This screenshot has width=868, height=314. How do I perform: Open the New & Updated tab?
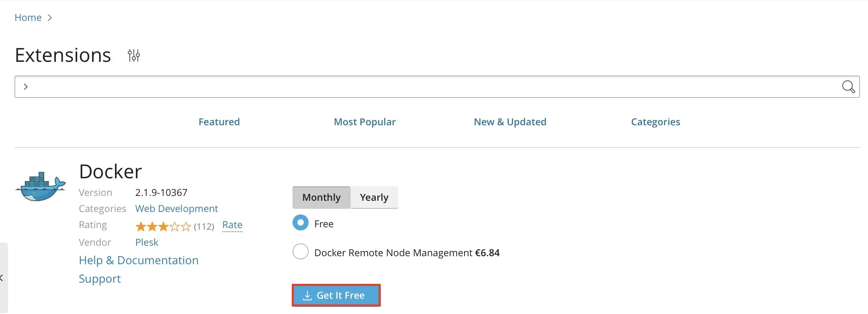[510, 122]
